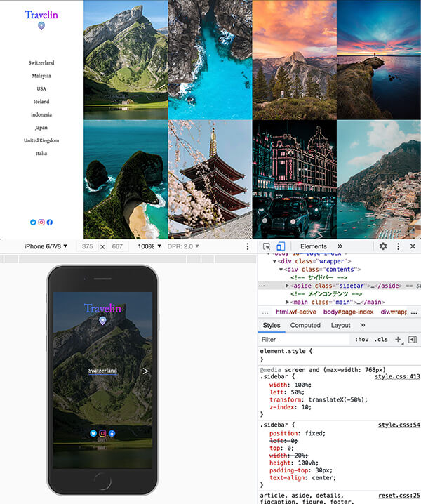Viewport: 421px width, 504px height.
Task: Expand the main class main node
Action: click(x=287, y=302)
